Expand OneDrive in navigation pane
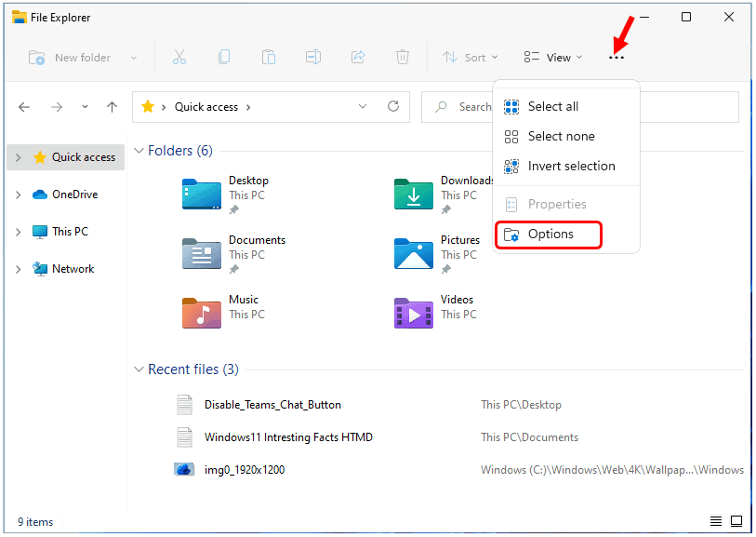 pos(19,195)
